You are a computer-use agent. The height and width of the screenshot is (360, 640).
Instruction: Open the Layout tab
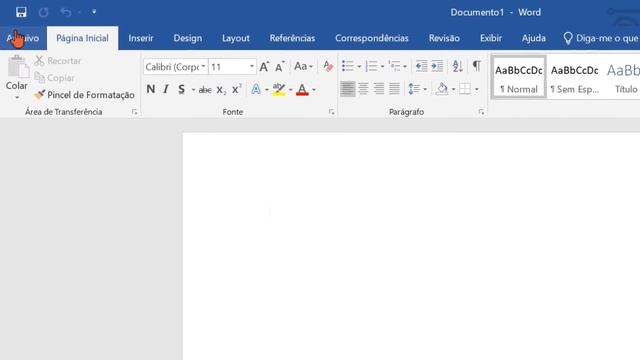pyautogui.click(x=236, y=38)
